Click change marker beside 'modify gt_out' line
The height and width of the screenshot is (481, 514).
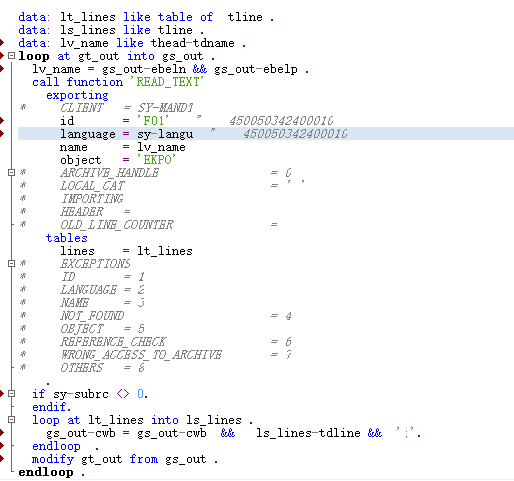tap(2, 459)
